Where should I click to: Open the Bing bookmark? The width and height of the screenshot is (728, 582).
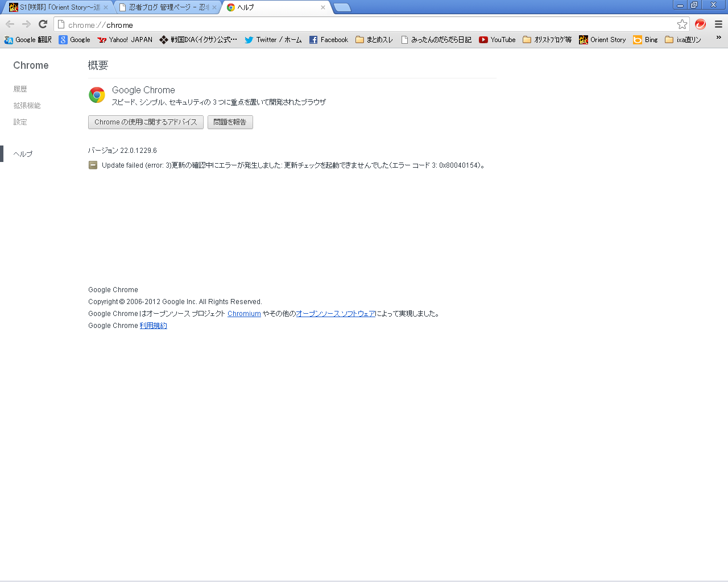tap(646, 40)
